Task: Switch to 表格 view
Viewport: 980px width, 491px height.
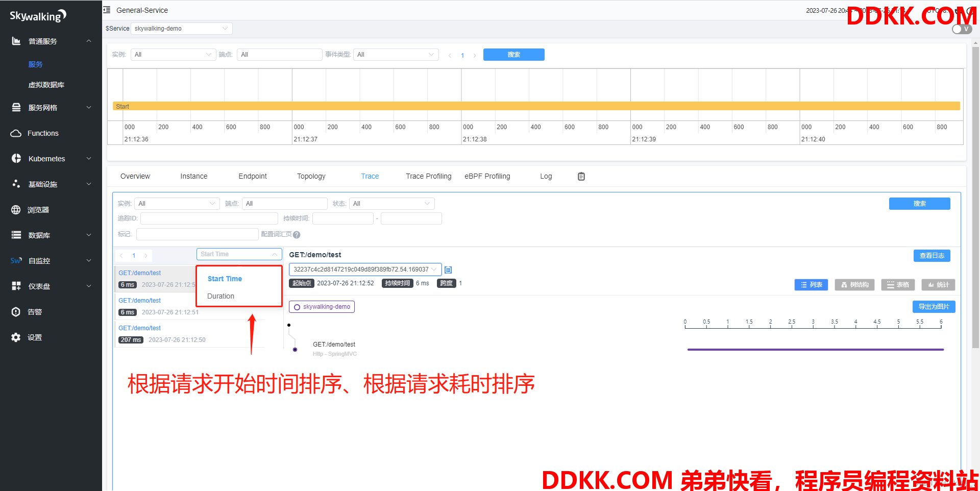Action: coord(898,285)
